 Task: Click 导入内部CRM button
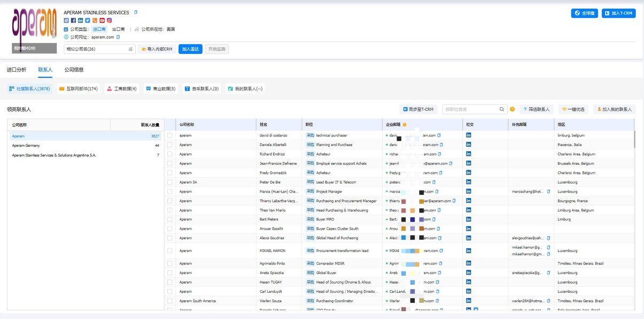click(157, 49)
